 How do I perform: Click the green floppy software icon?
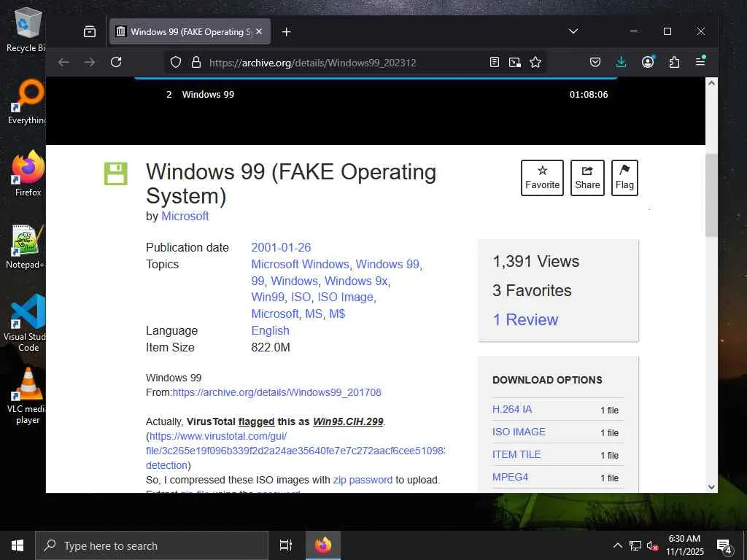pos(116,174)
